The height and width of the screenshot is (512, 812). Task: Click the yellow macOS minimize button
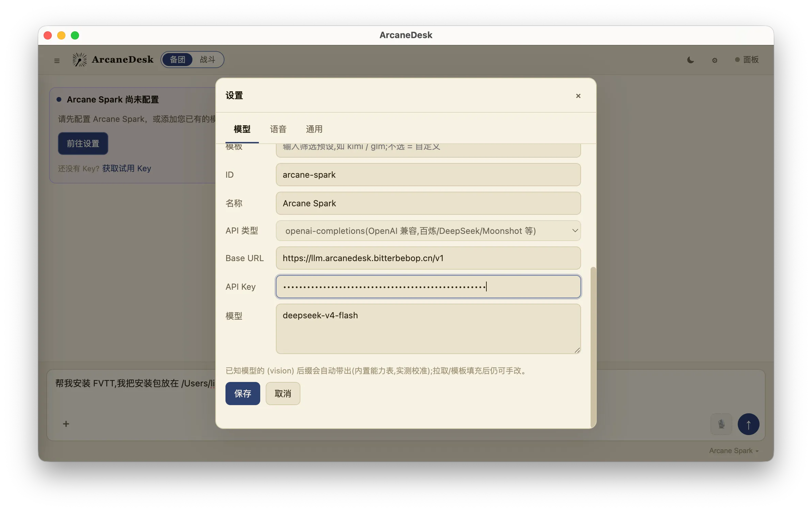point(61,35)
